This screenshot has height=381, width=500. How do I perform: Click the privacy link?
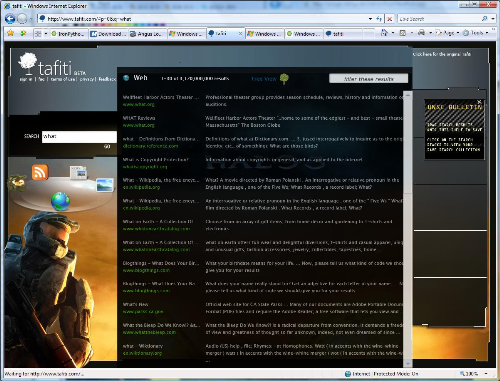87,79
